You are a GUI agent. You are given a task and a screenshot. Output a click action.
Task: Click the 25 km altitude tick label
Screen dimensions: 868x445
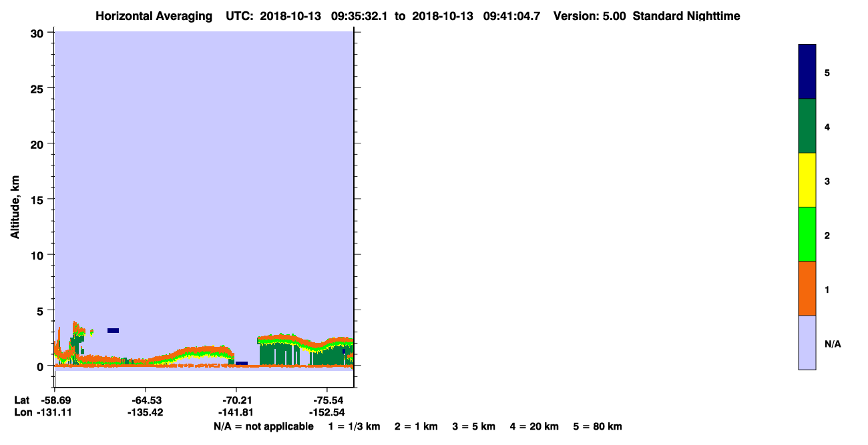[38, 88]
